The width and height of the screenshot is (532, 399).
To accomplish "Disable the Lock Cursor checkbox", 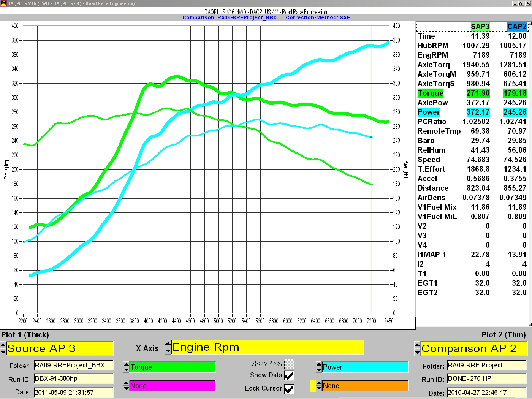I will pyautogui.click(x=289, y=389).
